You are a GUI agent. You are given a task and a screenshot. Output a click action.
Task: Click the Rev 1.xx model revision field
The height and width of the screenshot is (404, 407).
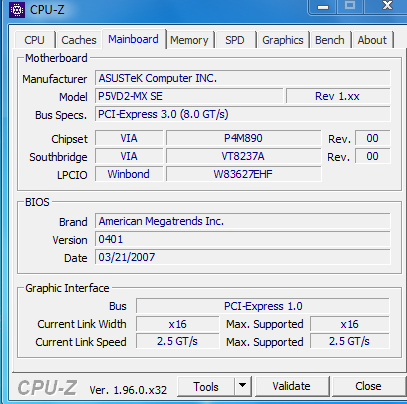[x=338, y=96]
